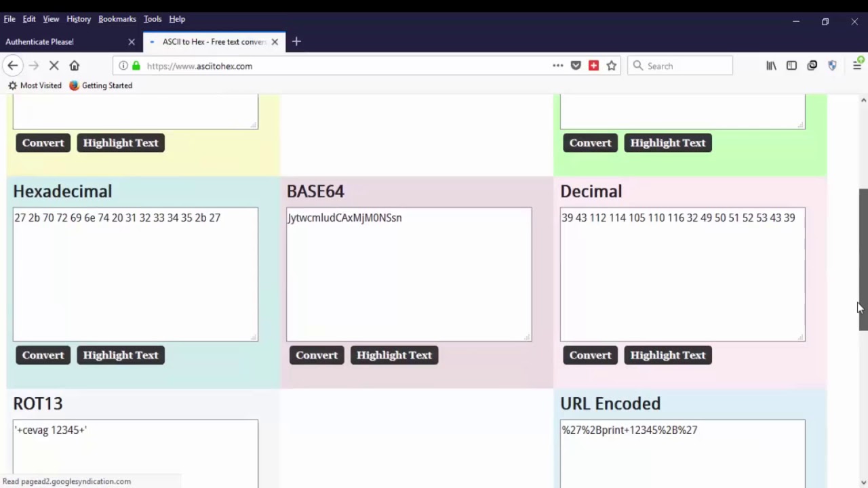Screen dimensions: 868x488
Task: Open a new tab with plus icon
Action: point(296,41)
